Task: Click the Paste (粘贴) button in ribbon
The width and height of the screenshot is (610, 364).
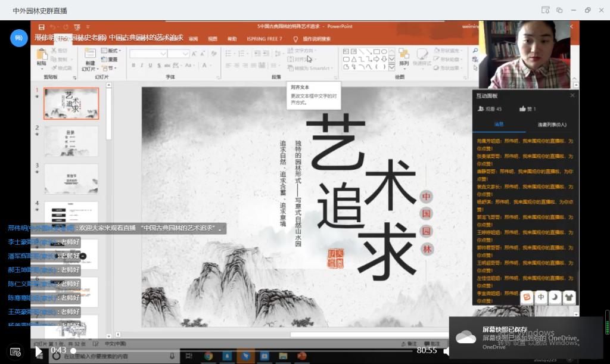Action: tap(41, 58)
